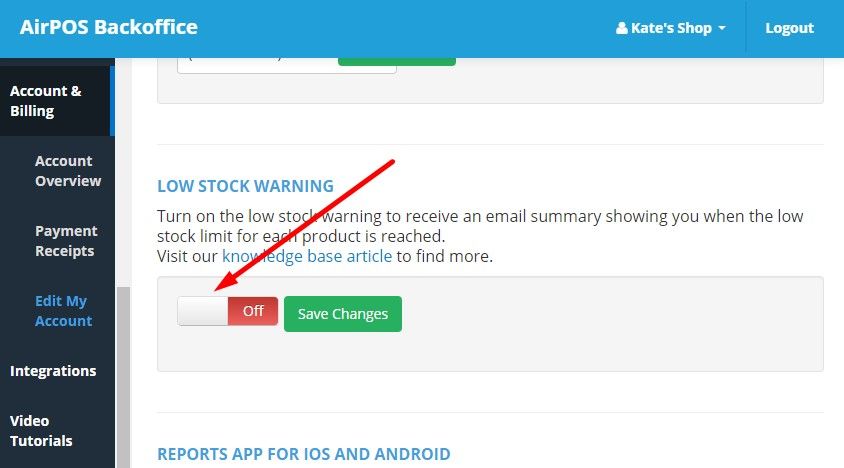Click the user icon beside Kate's Shop

622,28
